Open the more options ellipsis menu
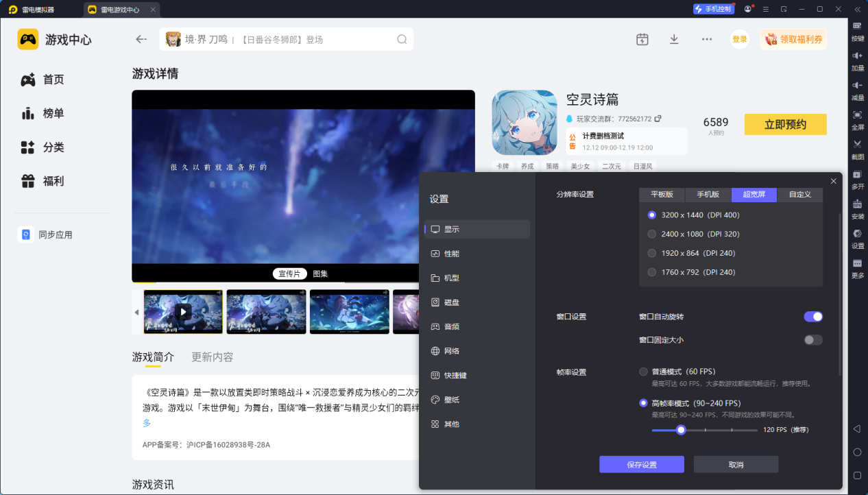 pos(707,39)
